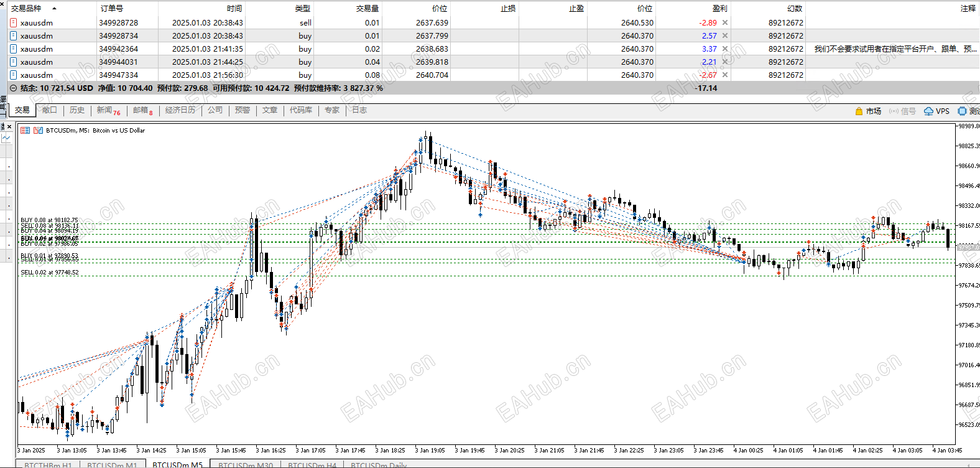
Task: Switch to the 交易 tab
Action: [22, 110]
